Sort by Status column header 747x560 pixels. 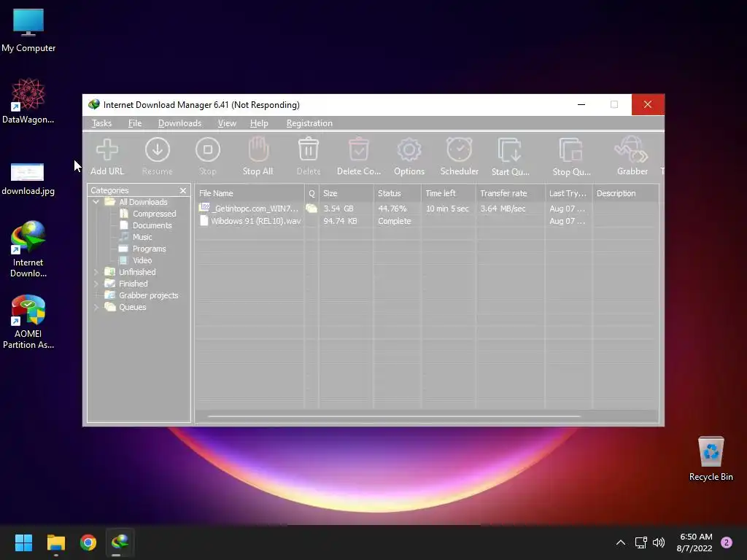coord(398,193)
